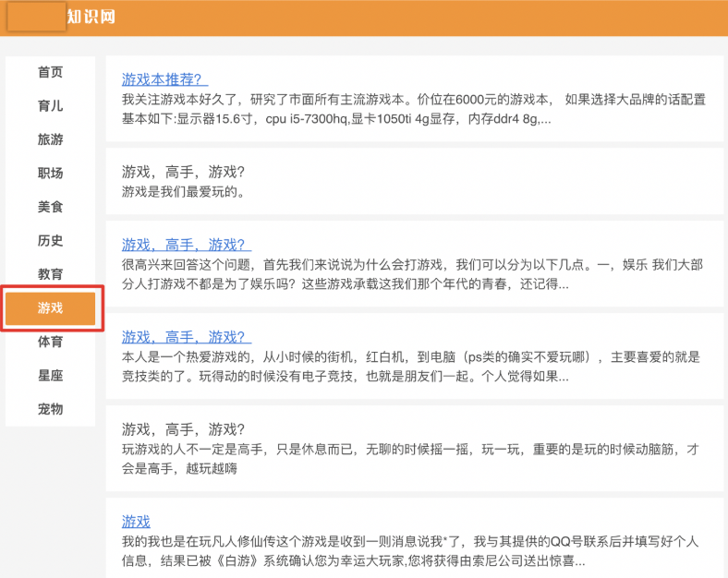Click the snippet starting 我关注游戏本好久了
The height and width of the screenshot is (578, 728).
[x=414, y=100]
